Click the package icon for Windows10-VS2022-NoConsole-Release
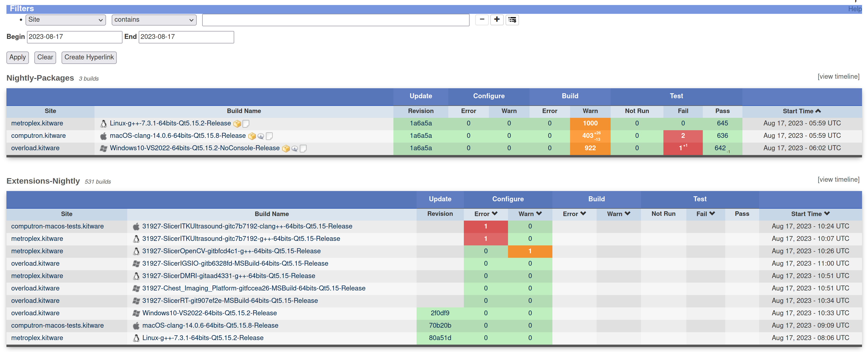Viewport: 868px width, 352px height. coord(286,148)
